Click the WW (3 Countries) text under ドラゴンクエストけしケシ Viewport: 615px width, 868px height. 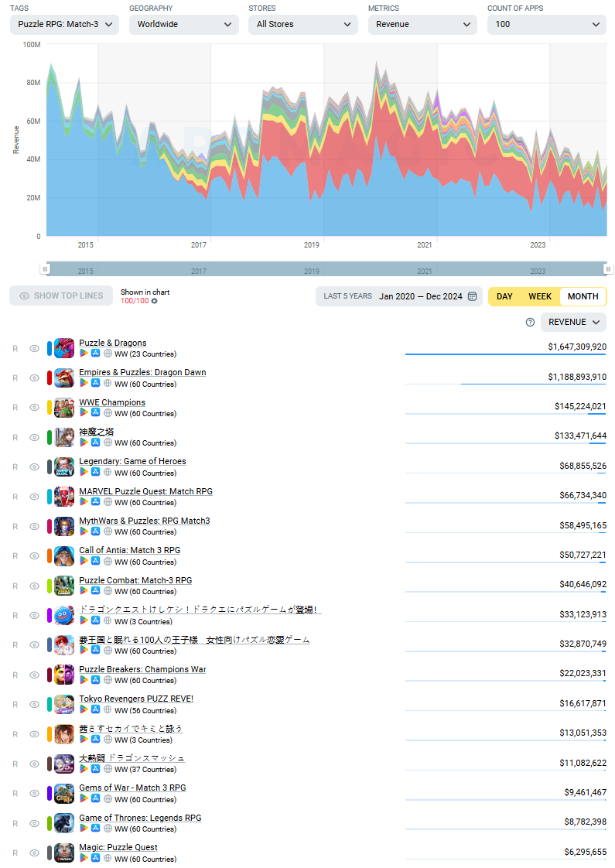pyautogui.click(x=143, y=622)
